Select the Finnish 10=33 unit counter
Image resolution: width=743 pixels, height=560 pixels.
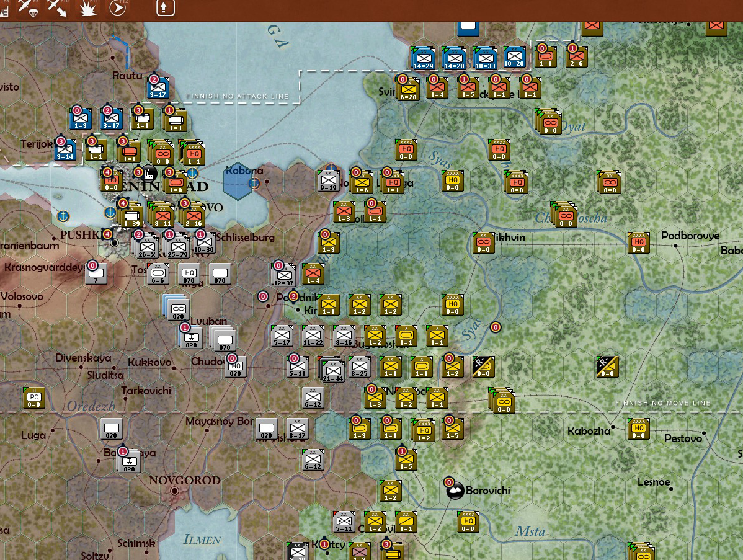pos(485,59)
